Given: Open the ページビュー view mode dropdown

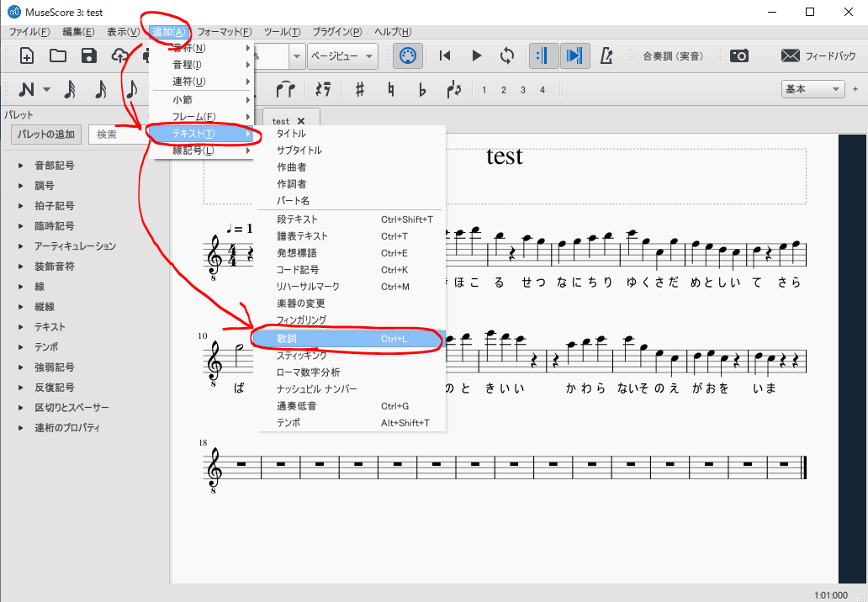Looking at the screenshot, I should pyautogui.click(x=342, y=55).
